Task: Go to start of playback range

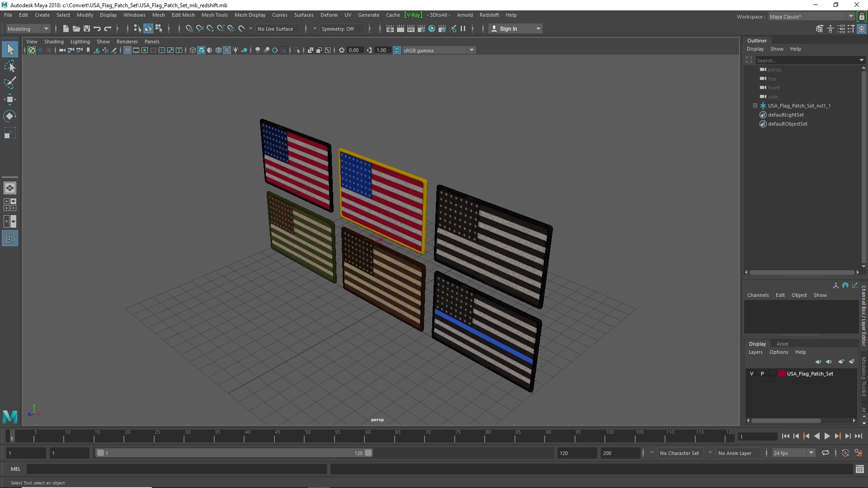Action: (786, 436)
